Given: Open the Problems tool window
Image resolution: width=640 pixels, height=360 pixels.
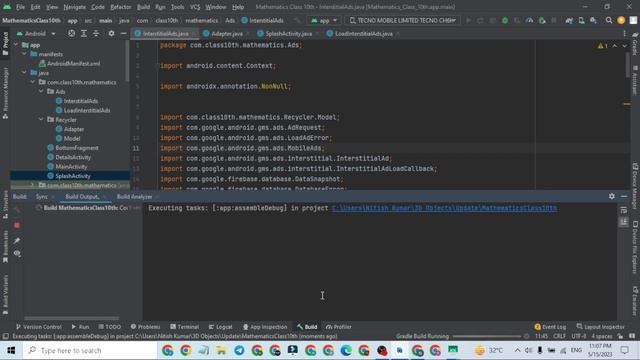Looking at the screenshot, I should coord(145,327).
